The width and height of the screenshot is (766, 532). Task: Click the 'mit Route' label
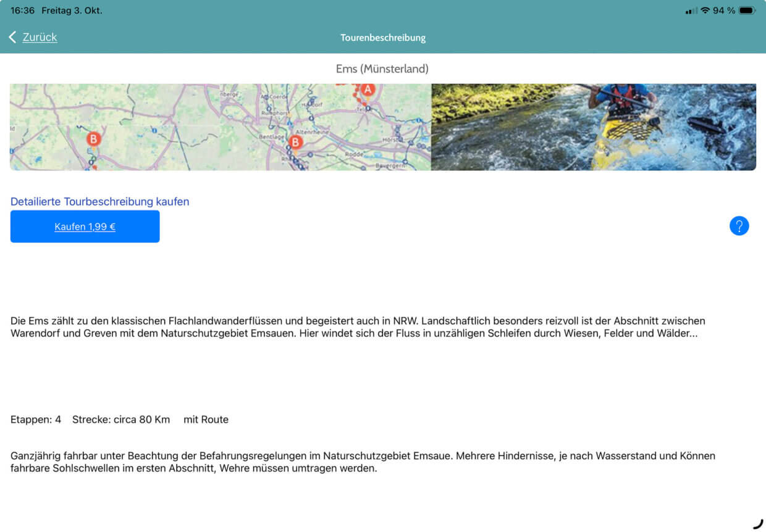coord(206,420)
